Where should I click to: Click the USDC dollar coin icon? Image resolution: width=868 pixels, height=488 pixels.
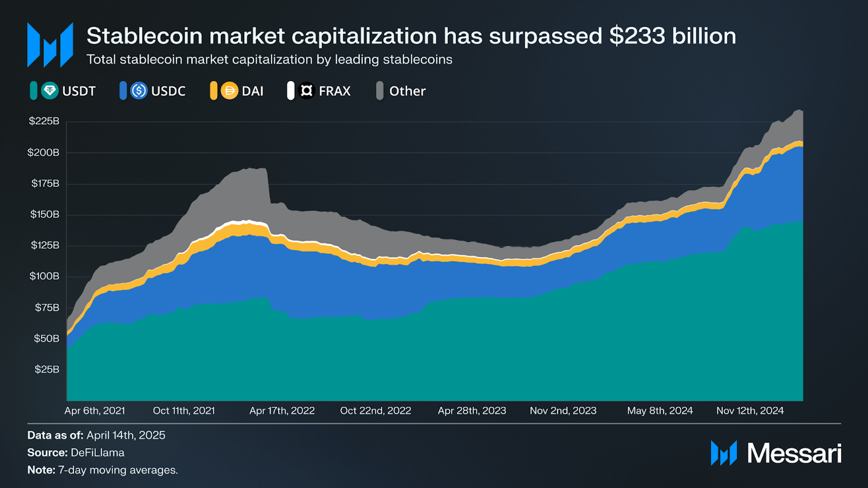click(x=139, y=90)
